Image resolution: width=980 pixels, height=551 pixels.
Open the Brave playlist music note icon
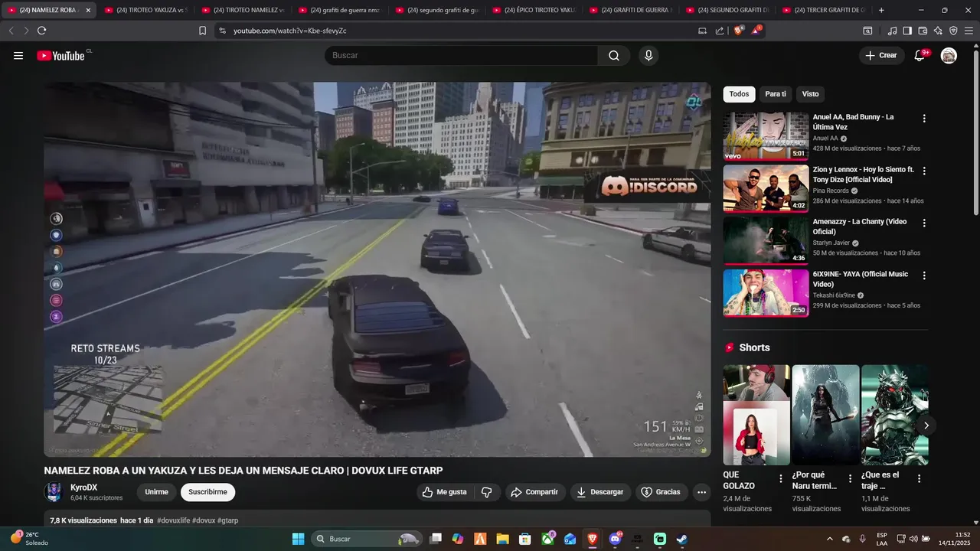point(892,31)
